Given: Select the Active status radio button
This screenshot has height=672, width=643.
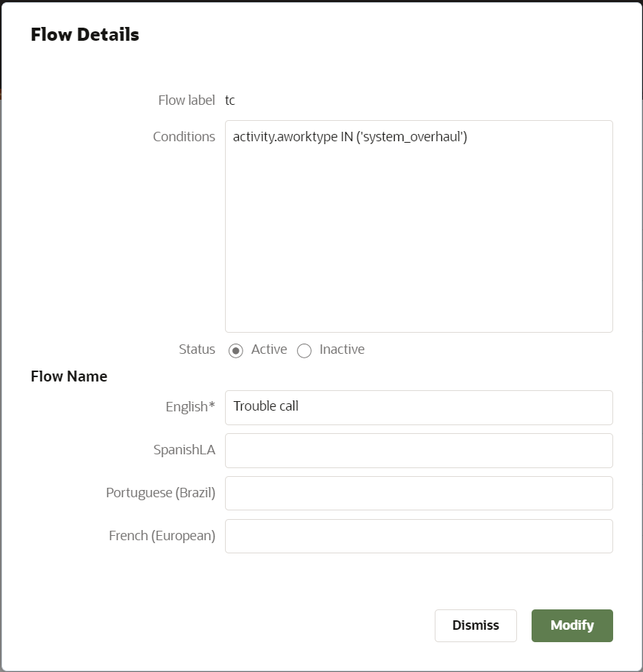Looking at the screenshot, I should click(x=236, y=351).
